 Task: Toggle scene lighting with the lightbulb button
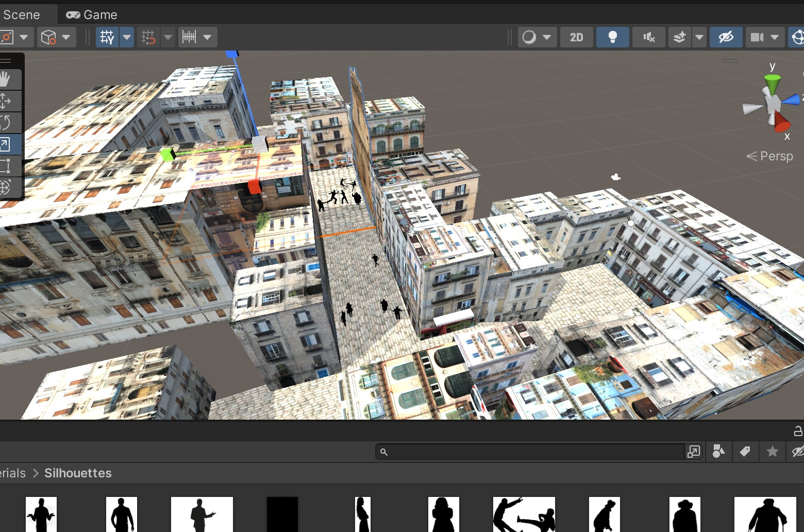[612, 37]
